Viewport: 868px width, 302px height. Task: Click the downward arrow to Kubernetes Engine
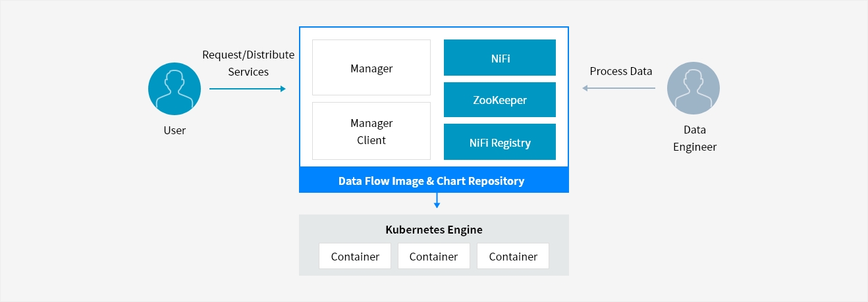tap(437, 201)
